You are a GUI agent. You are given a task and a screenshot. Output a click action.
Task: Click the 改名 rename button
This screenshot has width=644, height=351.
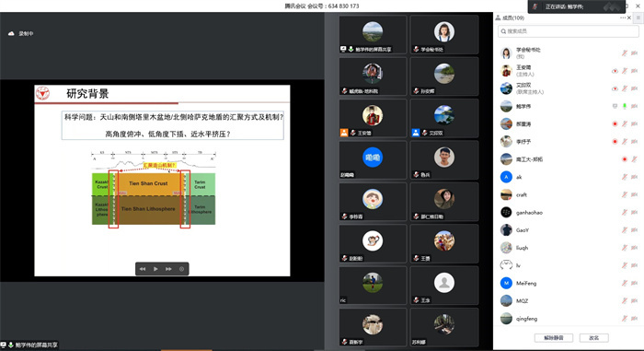pyautogui.click(x=594, y=338)
